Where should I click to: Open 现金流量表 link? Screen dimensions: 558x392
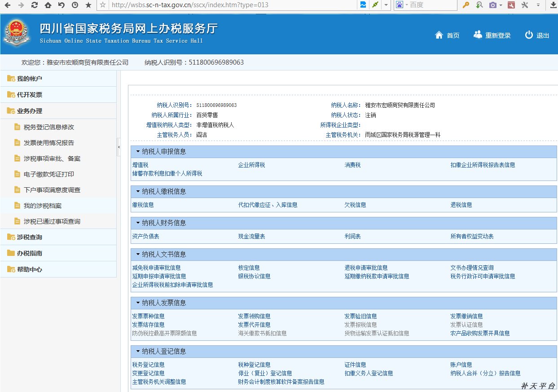click(x=251, y=236)
